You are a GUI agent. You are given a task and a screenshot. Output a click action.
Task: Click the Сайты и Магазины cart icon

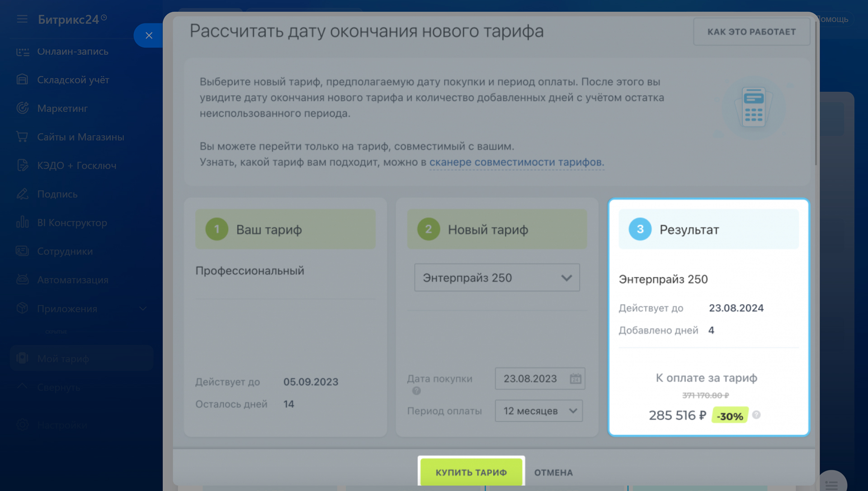point(22,137)
